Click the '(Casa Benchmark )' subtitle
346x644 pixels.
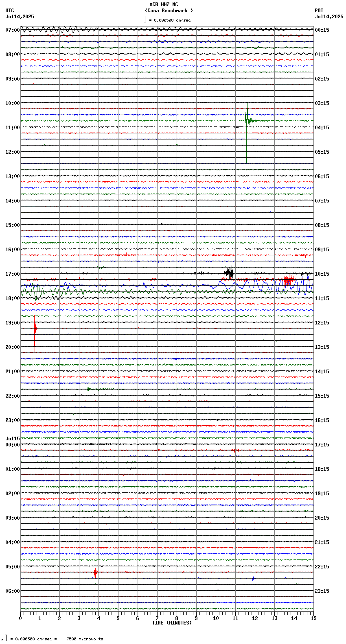pos(169,11)
